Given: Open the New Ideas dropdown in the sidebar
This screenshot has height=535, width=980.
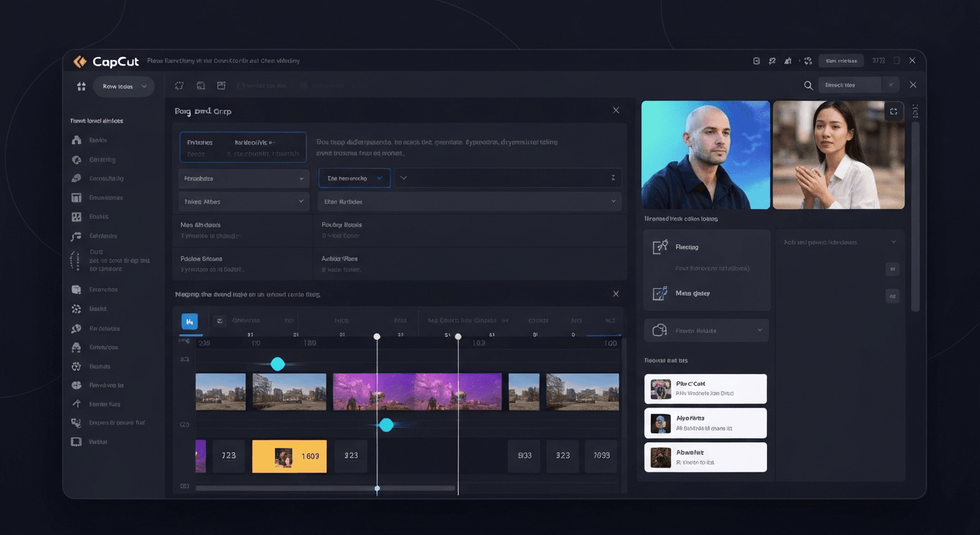Looking at the screenshot, I should tap(123, 86).
